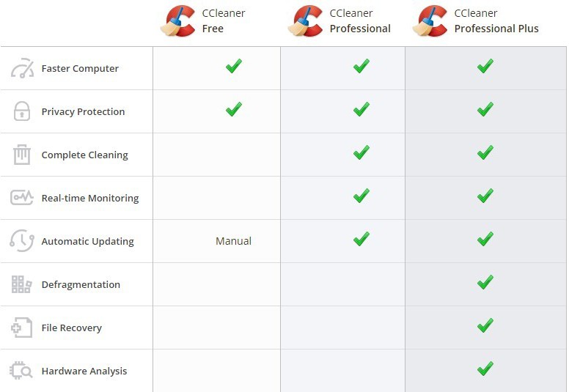Click the Complete Cleaning trash bin icon
Image resolution: width=569 pixels, height=392 pixels.
click(22, 155)
